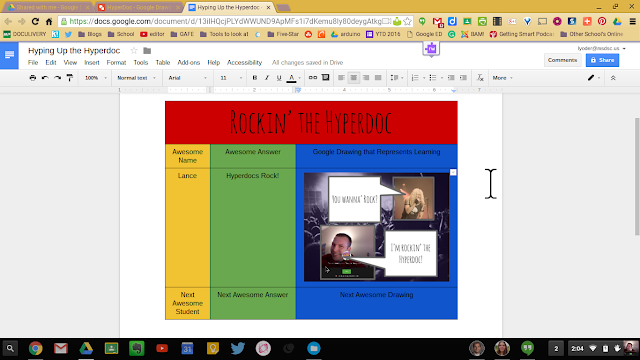
Task: Expand the Arial font dropdown
Action: 188,78
